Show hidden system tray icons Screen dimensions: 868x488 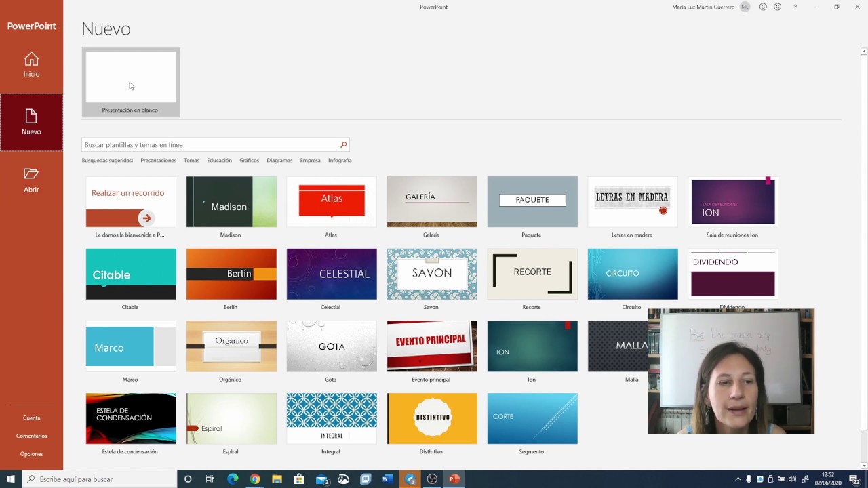pos(738,479)
